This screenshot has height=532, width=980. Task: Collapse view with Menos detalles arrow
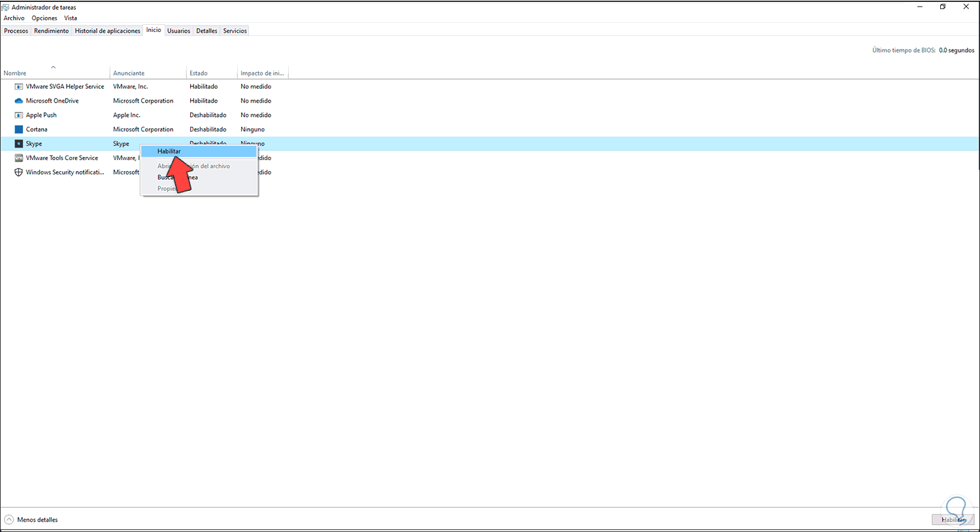9,520
